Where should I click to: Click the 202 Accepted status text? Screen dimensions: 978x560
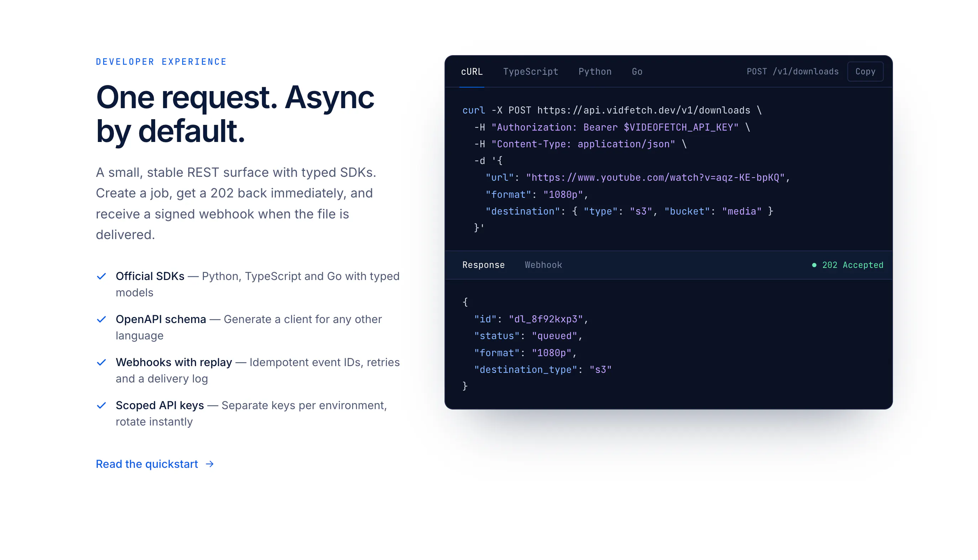(x=853, y=265)
